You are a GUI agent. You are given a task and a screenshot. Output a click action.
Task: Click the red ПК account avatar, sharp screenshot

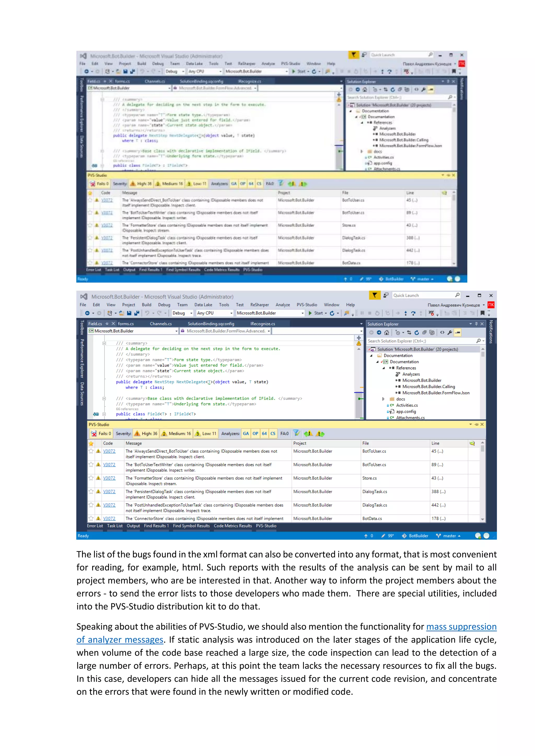point(491,305)
